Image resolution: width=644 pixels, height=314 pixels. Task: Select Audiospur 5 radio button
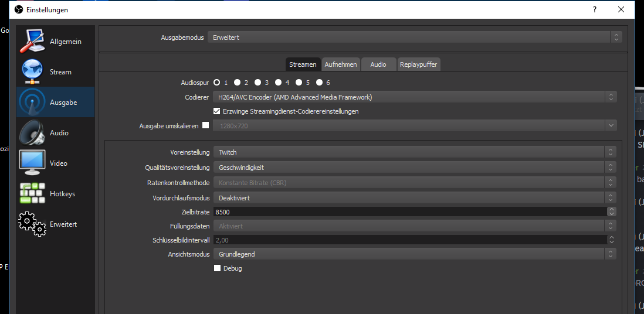pos(299,83)
